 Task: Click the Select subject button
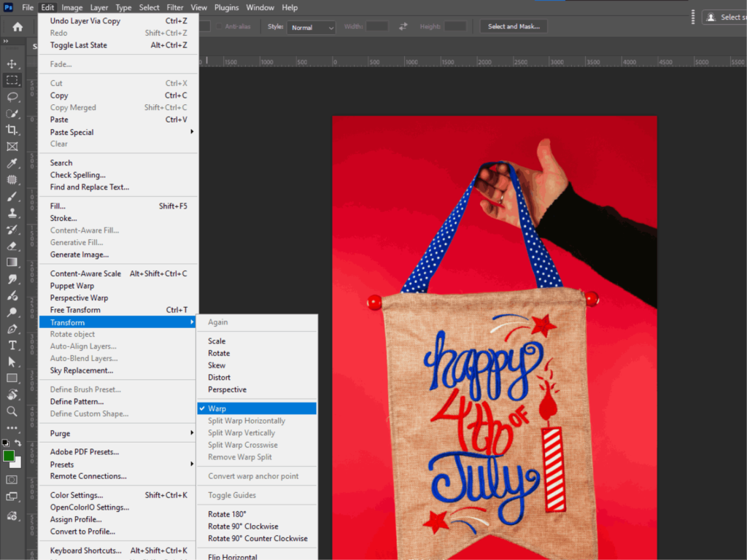click(725, 17)
